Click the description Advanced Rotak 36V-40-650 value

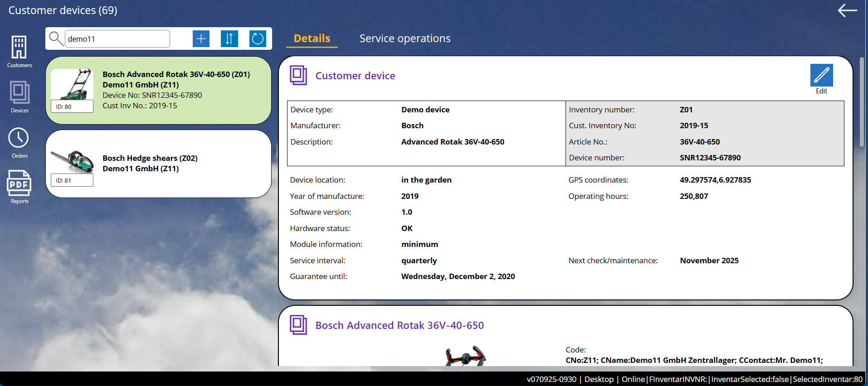[x=453, y=142]
